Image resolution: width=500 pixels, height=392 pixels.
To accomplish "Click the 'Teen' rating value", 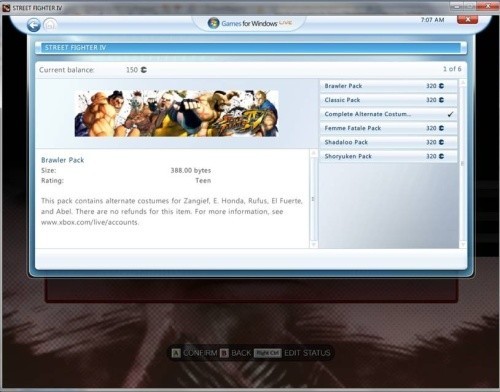I will click(x=203, y=181).
